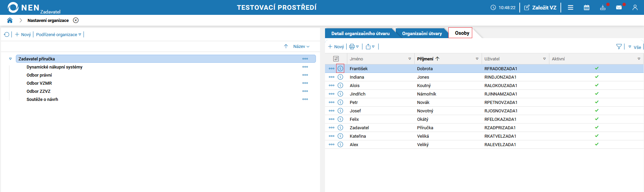Viewport: 644px width, 192px height.
Task: Open the print options dropdown
Action: (x=354, y=47)
